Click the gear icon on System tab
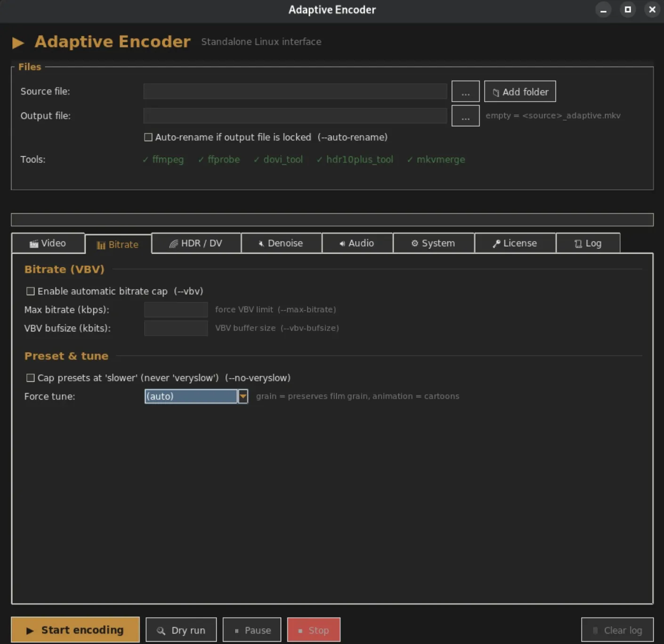The image size is (664, 644). (415, 243)
